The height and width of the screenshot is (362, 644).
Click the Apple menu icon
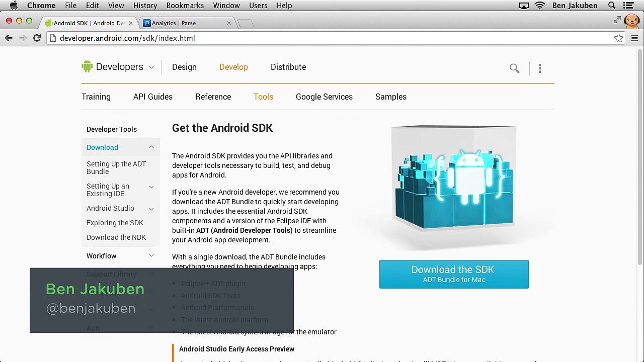(14, 6)
